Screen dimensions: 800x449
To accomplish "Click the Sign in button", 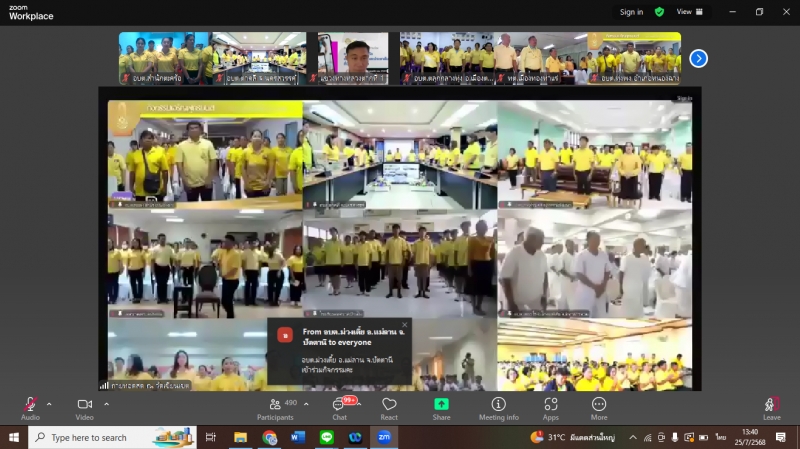I will [x=631, y=12].
